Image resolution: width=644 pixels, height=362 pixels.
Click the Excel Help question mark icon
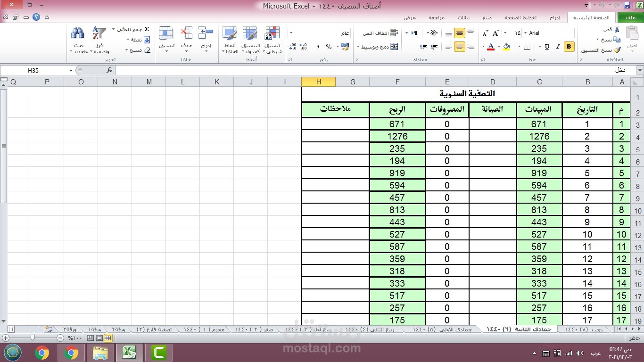(x=36, y=17)
